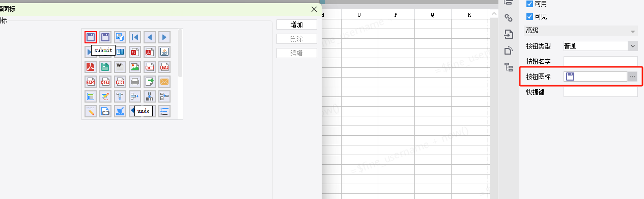Select the green Excel export icon
Image resolution: width=644 pixels, height=199 pixels.
coord(105,66)
